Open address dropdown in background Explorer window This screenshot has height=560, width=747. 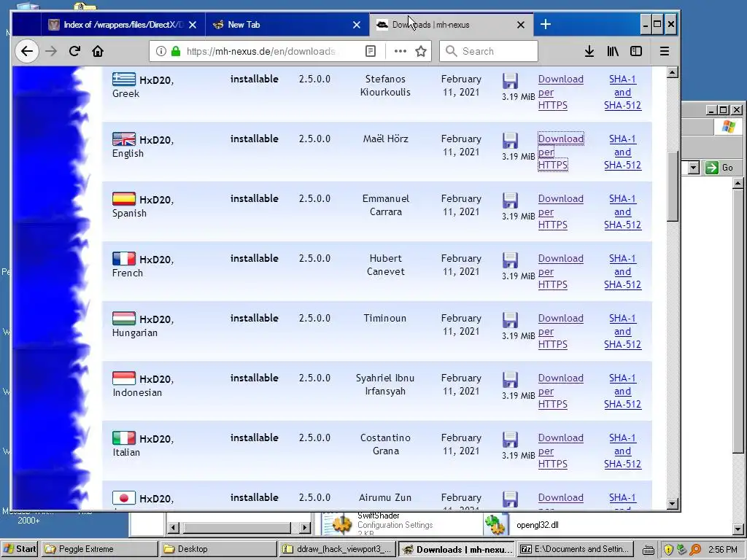click(x=693, y=168)
